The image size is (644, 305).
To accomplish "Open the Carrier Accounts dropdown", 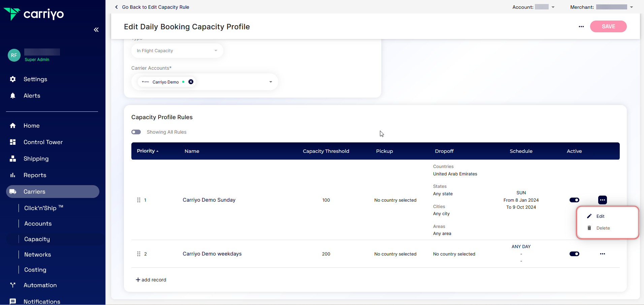I will [270, 81].
